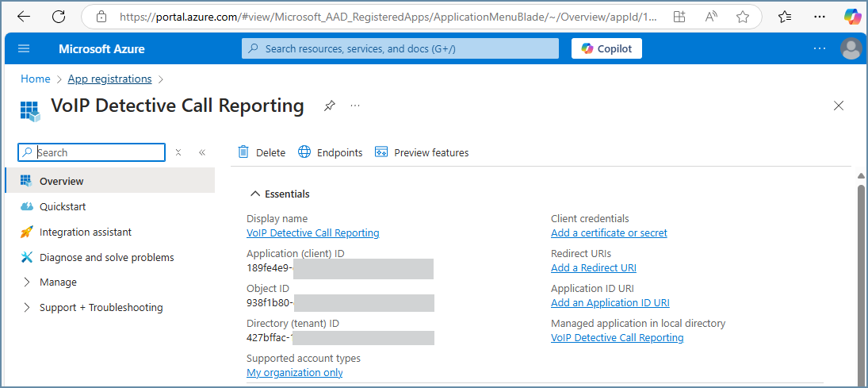Click the Microsoft Azure home label

(101, 48)
